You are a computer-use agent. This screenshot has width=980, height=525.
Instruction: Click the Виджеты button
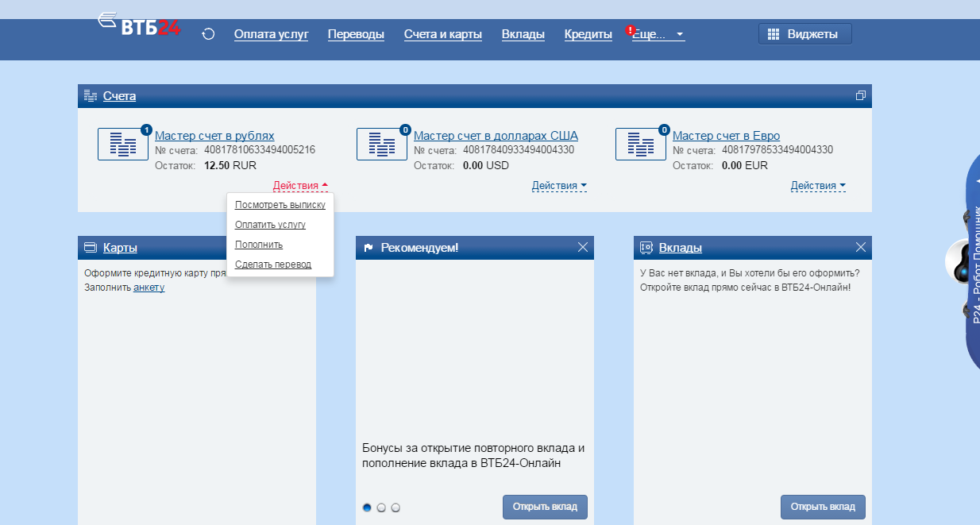point(804,34)
